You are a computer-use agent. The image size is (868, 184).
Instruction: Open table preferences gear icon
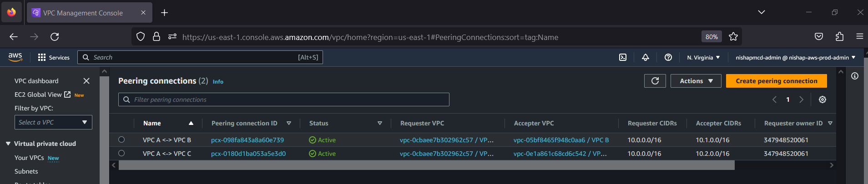point(823,99)
